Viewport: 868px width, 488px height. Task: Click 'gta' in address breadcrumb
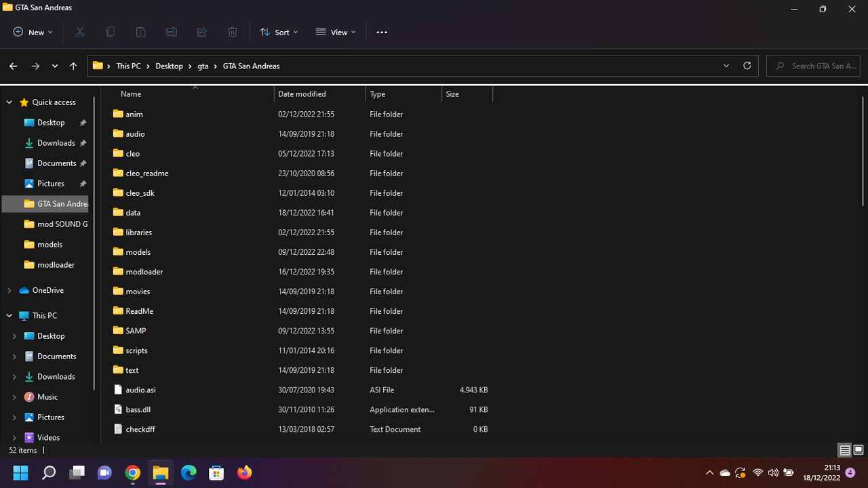click(x=203, y=66)
